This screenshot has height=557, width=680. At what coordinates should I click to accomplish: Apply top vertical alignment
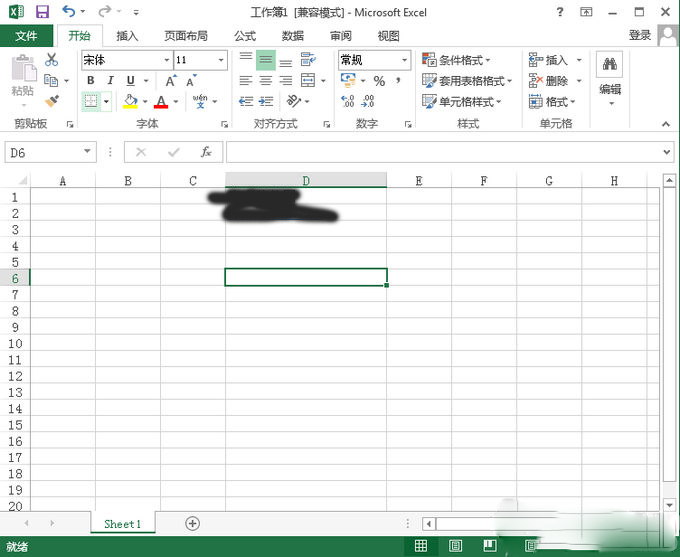(246, 59)
